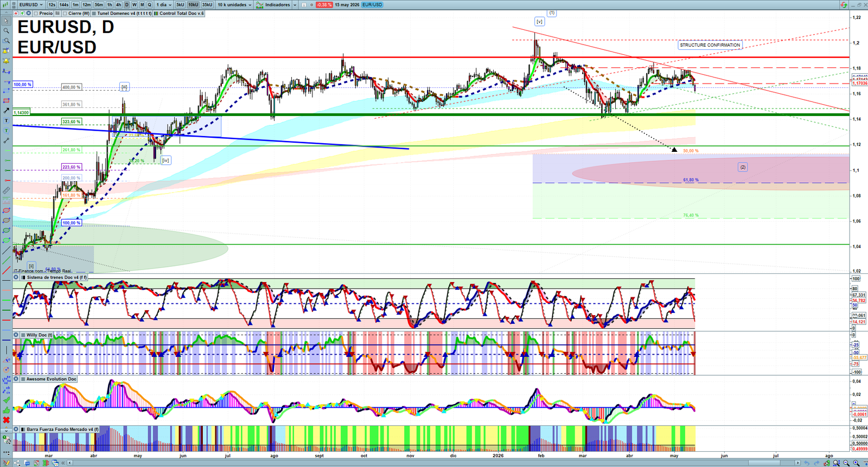The image size is (868, 467).
Task: Switch to the 144s timeframe
Action: point(64,4)
